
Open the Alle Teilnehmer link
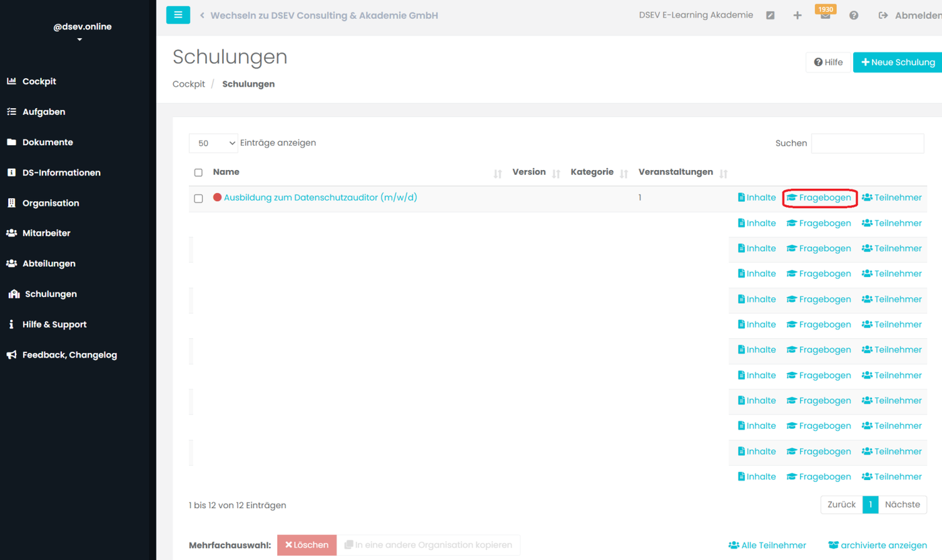tap(767, 545)
